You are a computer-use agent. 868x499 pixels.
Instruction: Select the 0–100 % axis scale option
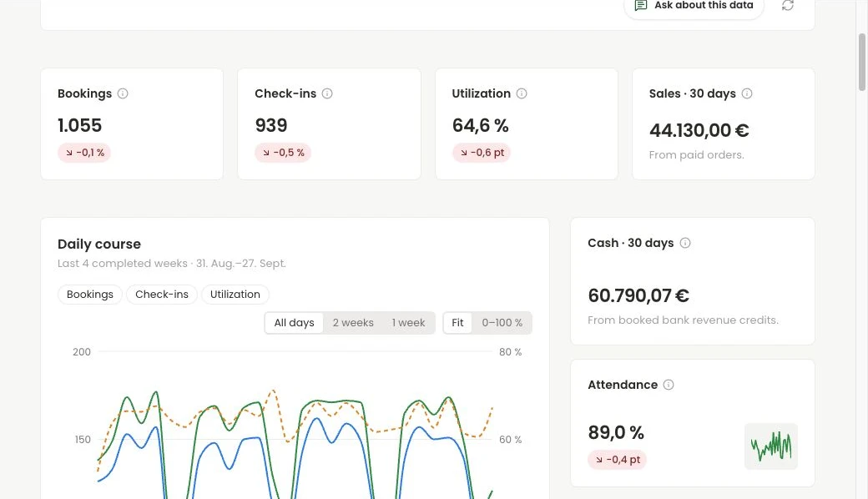pos(502,323)
